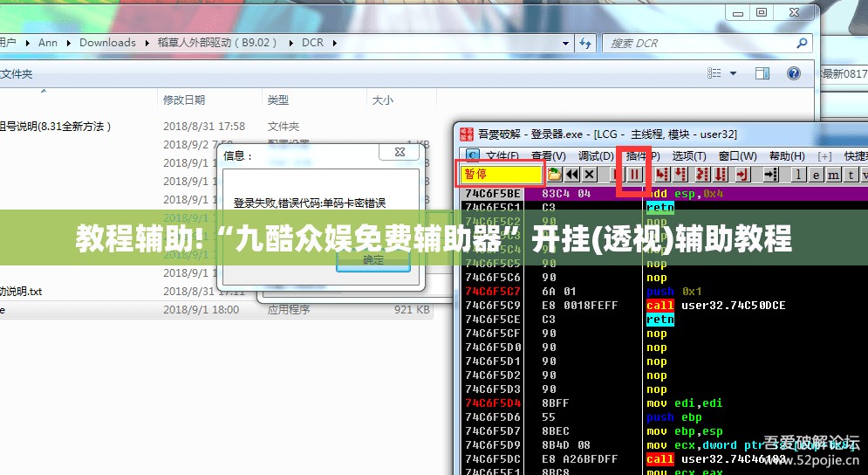
Task: Click the CPU window 'C' icon in menu bar
Action: tap(472, 155)
